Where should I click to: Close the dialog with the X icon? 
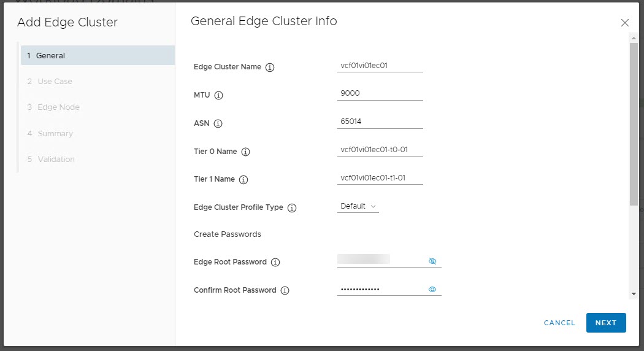625,23
